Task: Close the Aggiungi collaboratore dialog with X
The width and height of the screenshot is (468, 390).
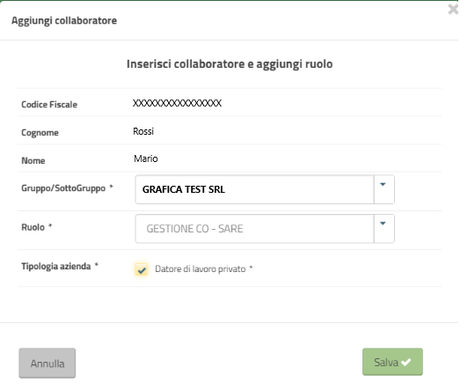Action: (x=453, y=9)
